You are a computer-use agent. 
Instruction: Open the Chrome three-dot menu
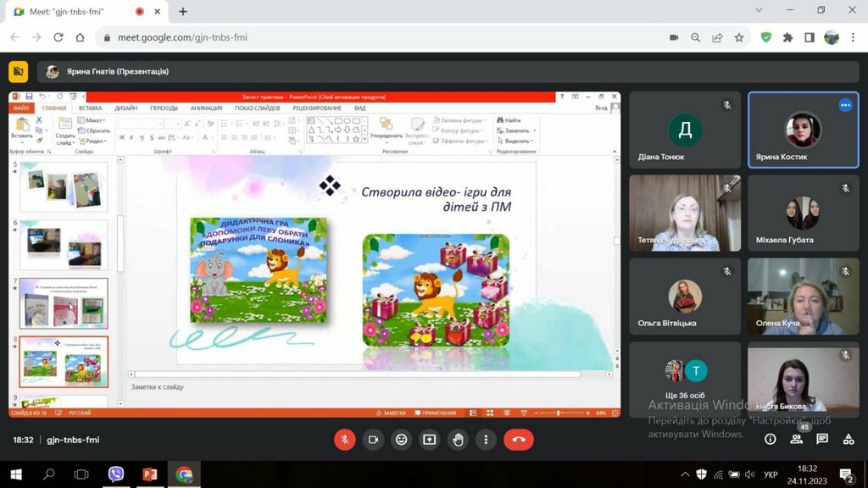853,37
